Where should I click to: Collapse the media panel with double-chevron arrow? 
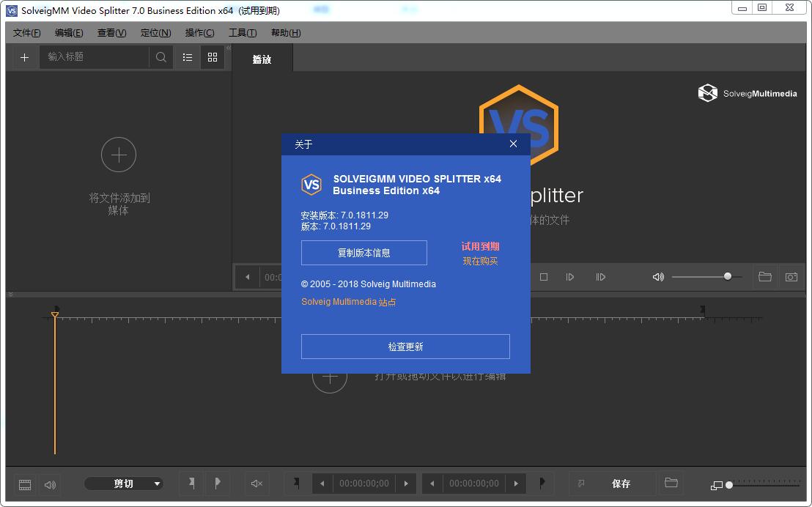tap(228, 48)
